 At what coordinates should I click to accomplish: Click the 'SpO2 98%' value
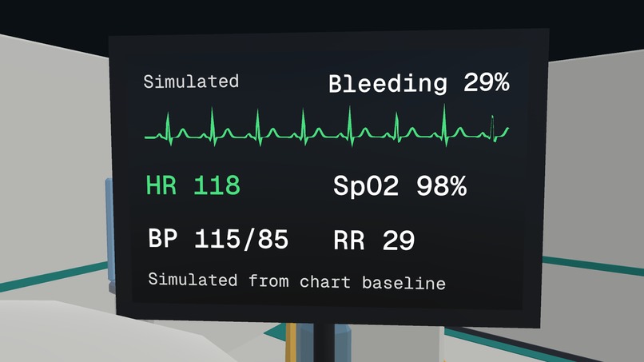[400, 186]
